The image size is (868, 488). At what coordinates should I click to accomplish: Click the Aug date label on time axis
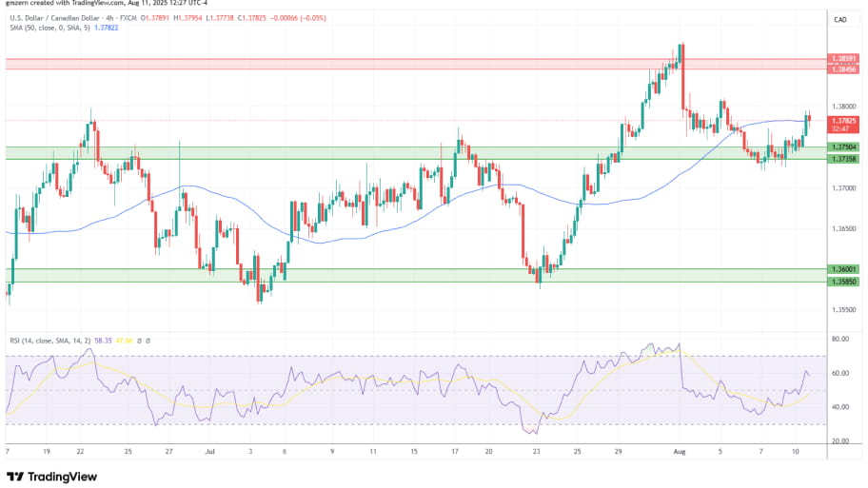680,452
